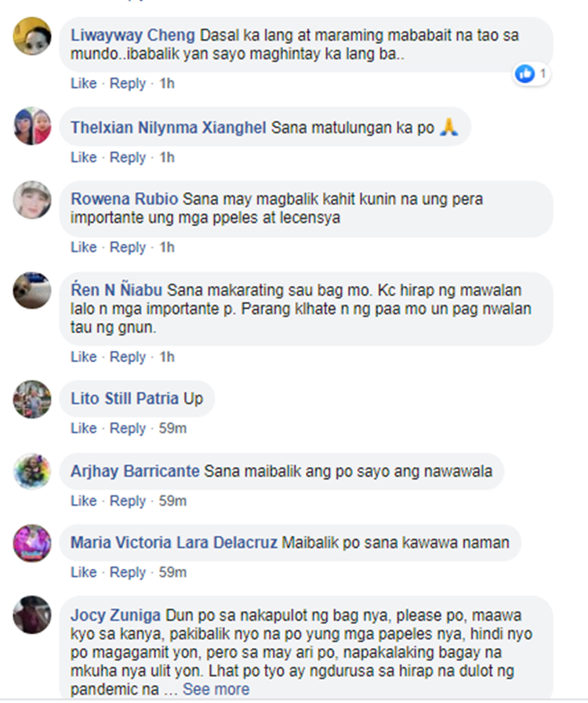Open Jocy Zuniga's profile avatar

click(x=32, y=614)
